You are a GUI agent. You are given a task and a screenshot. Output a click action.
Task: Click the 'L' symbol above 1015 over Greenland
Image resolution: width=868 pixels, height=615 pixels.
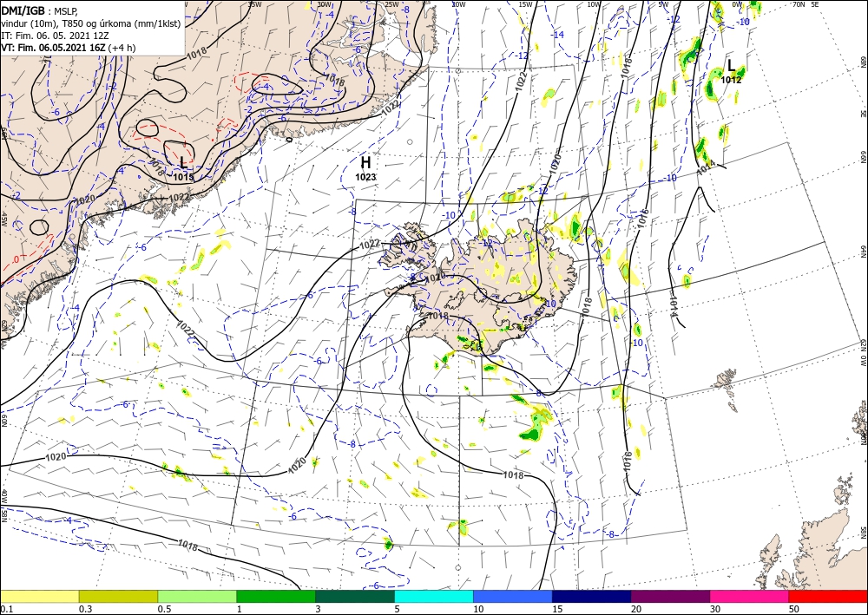[x=183, y=162]
